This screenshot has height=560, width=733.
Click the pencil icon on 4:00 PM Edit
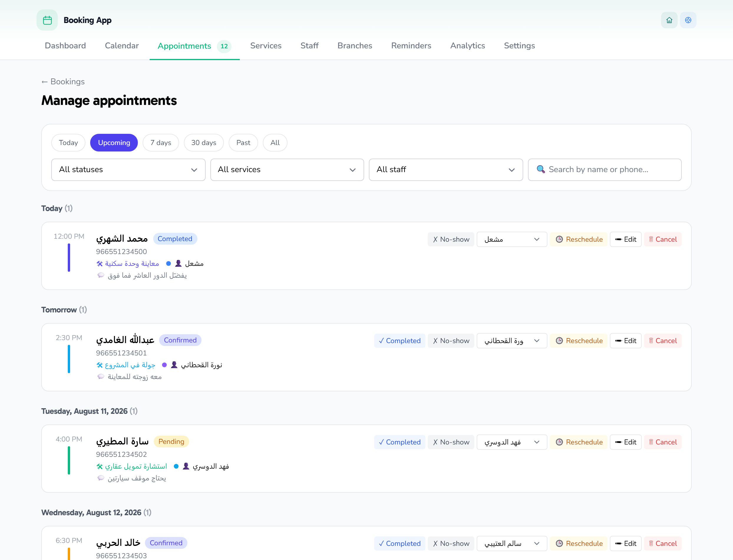click(619, 442)
